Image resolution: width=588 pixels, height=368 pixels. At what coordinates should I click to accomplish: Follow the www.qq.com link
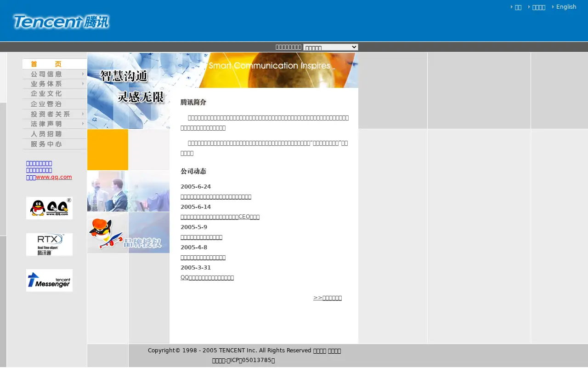(x=54, y=177)
